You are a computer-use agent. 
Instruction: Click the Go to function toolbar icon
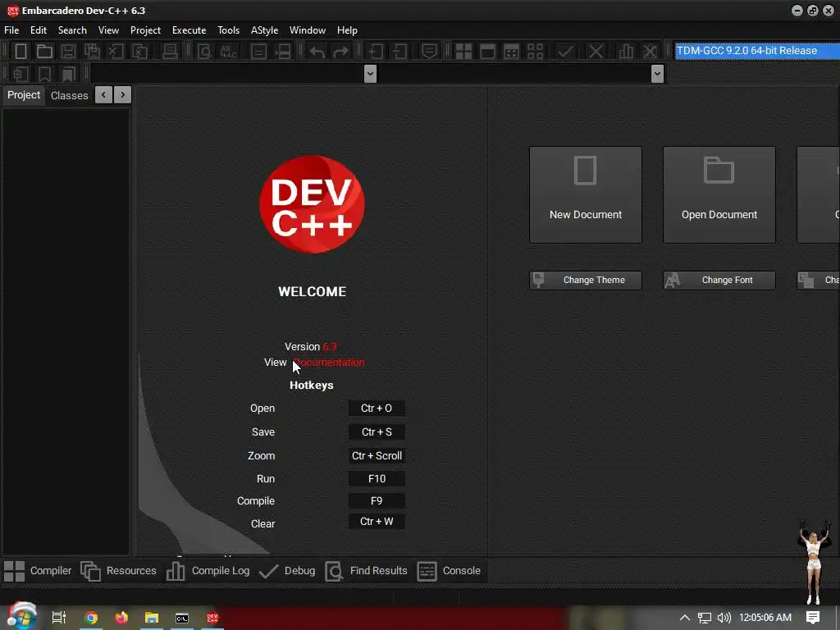pos(258,52)
